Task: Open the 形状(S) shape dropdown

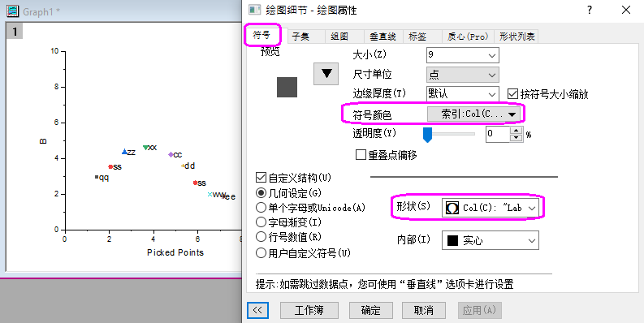Action: (491, 208)
